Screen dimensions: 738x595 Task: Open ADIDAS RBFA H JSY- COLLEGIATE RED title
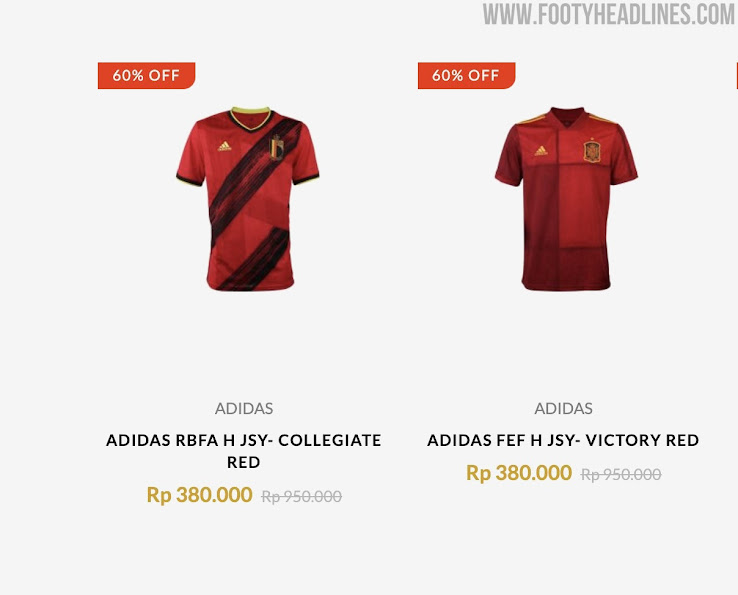click(x=244, y=451)
